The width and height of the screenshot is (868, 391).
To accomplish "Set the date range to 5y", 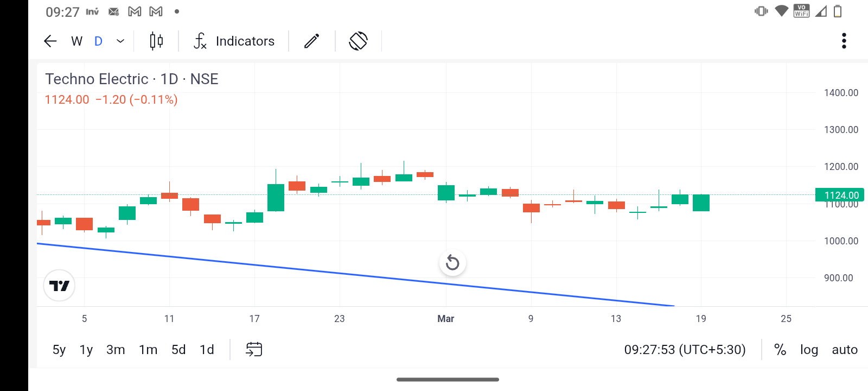I will 59,350.
